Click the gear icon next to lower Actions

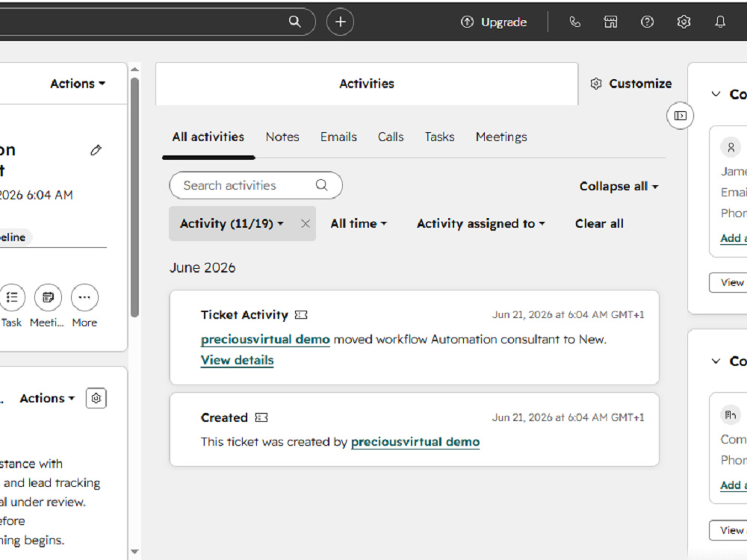pos(96,398)
